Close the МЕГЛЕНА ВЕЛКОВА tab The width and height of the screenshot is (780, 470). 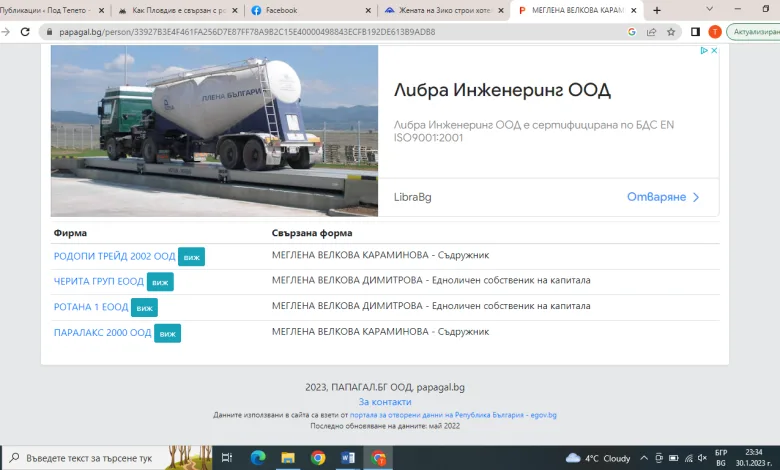pos(634,10)
